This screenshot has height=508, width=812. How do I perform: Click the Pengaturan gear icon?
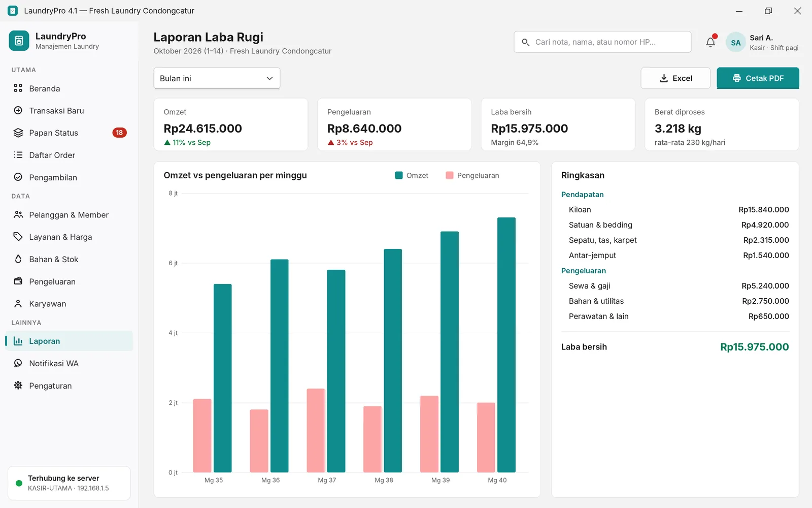[x=18, y=386]
